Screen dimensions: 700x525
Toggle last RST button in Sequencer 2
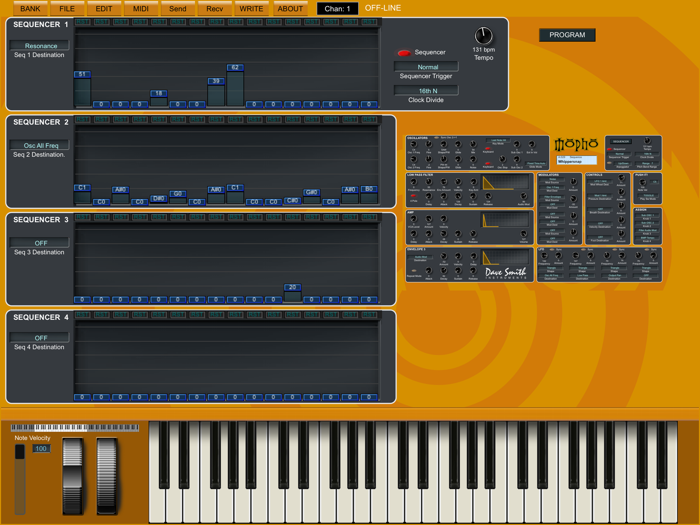click(369, 119)
